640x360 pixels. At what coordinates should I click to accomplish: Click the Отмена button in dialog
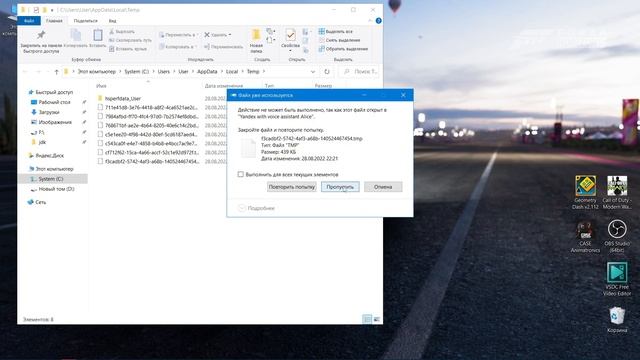point(383,187)
